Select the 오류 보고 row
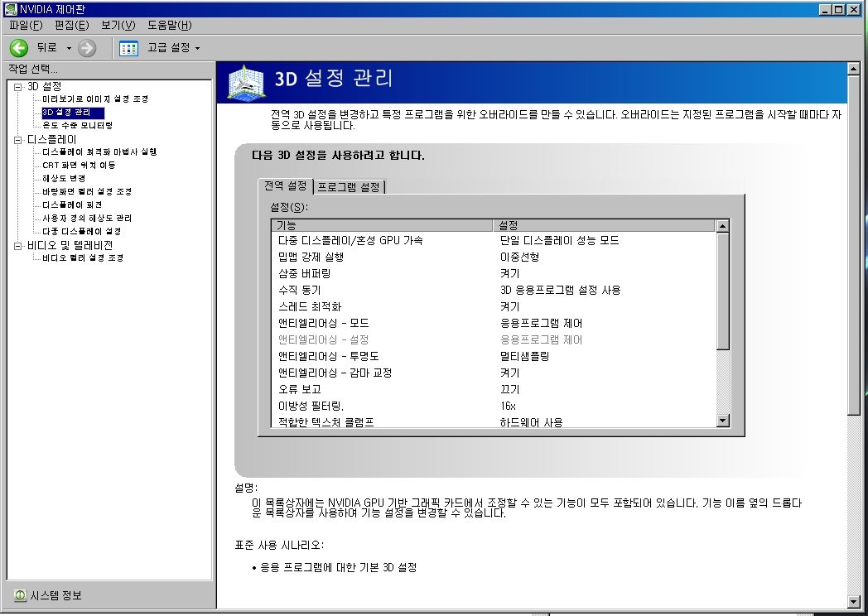Screen dimensions: 868x616 pyautogui.click(x=494, y=390)
